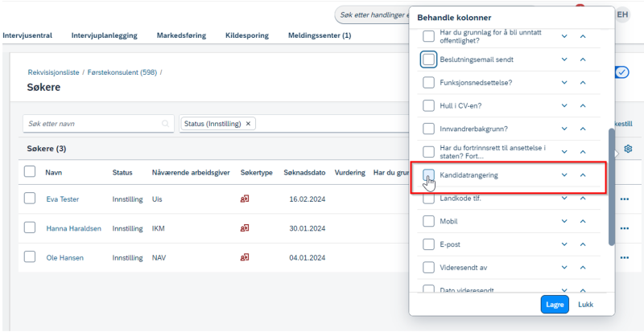This screenshot has height=336, width=644.
Task: Move Beslutningsemail sendt column up
Action: [583, 59]
